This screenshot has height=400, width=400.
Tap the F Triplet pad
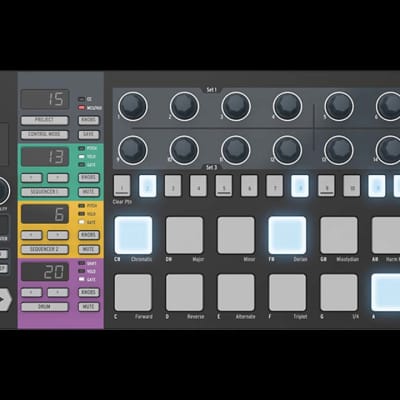click(x=287, y=293)
